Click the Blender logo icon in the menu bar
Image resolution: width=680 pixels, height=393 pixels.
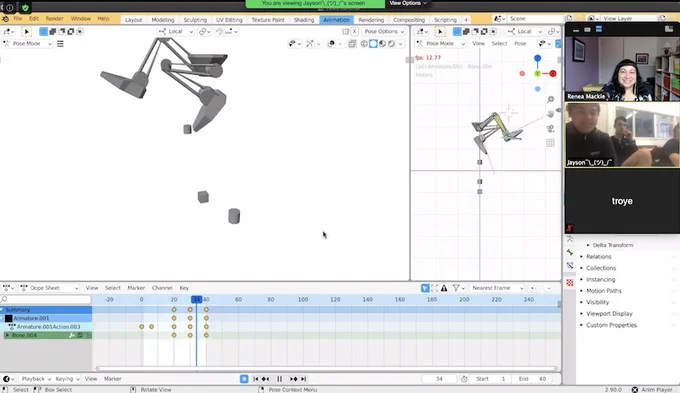[x=6, y=19]
